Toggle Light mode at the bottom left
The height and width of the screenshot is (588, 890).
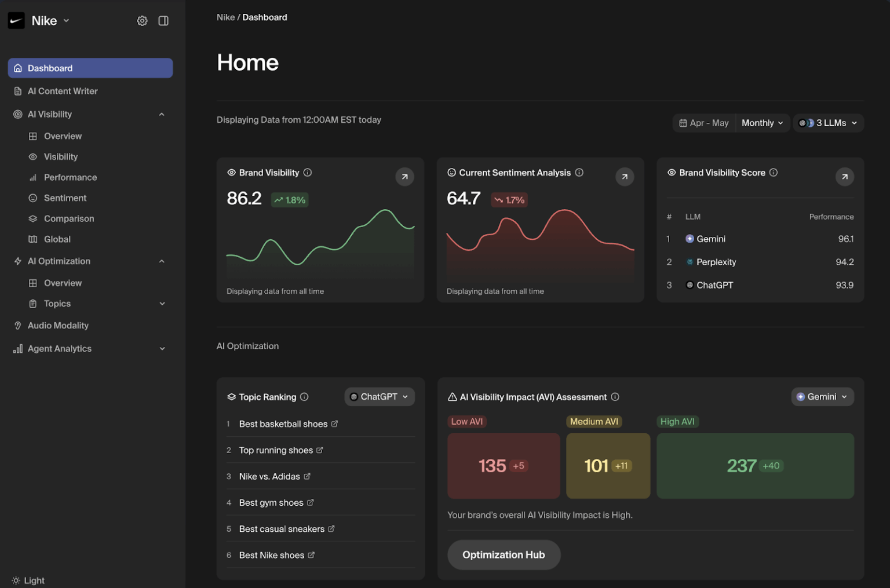27,580
